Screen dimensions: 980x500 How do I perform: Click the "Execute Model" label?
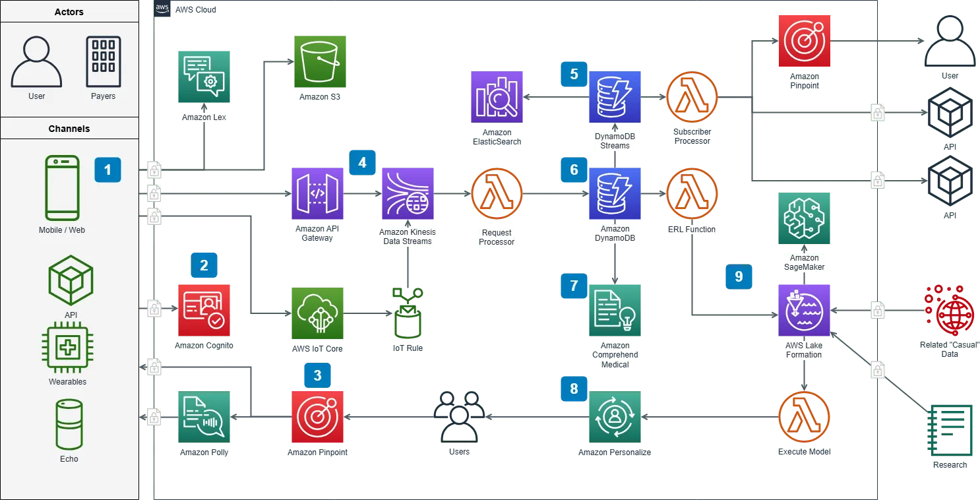click(804, 453)
